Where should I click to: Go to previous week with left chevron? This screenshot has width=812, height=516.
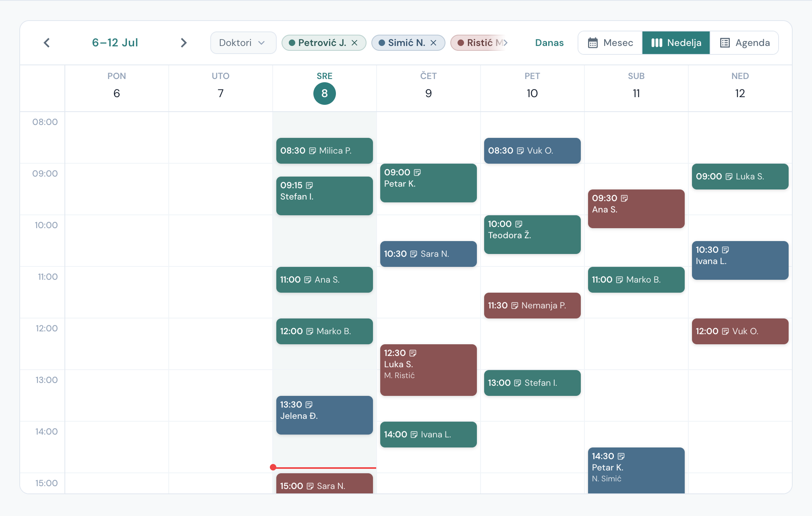coord(47,43)
